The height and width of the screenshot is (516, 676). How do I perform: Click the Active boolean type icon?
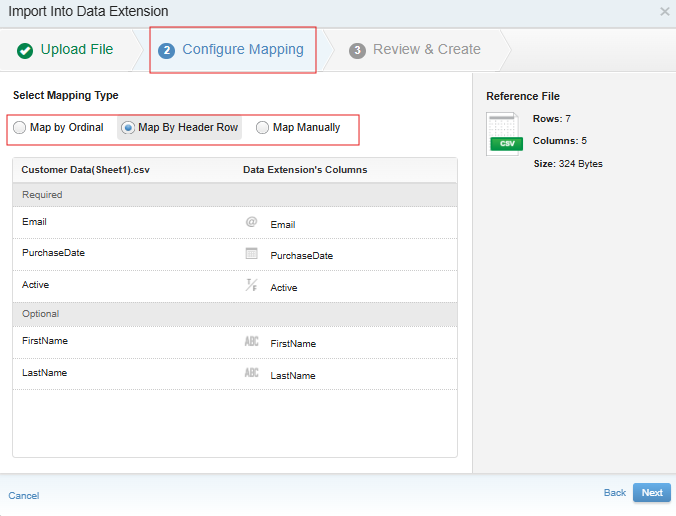pyautogui.click(x=251, y=286)
